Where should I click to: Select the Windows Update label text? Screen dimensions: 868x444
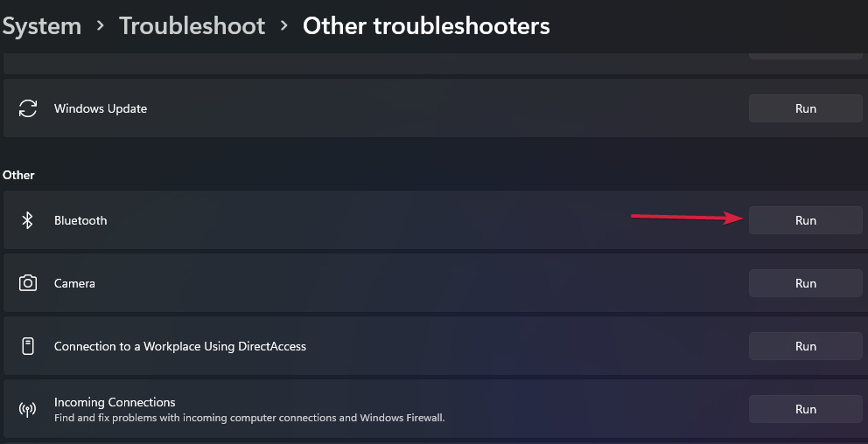(x=101, y=108)
